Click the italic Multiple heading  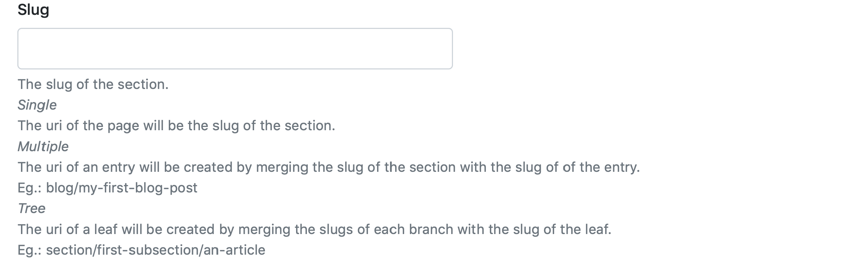coord(43,147)
